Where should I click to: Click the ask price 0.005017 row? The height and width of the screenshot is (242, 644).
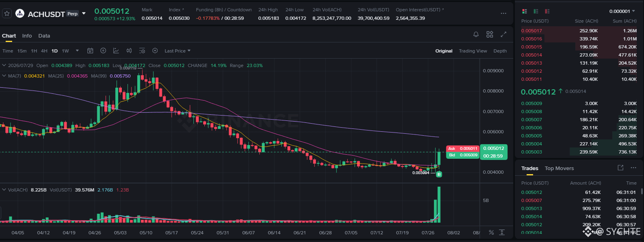[579, 31]
